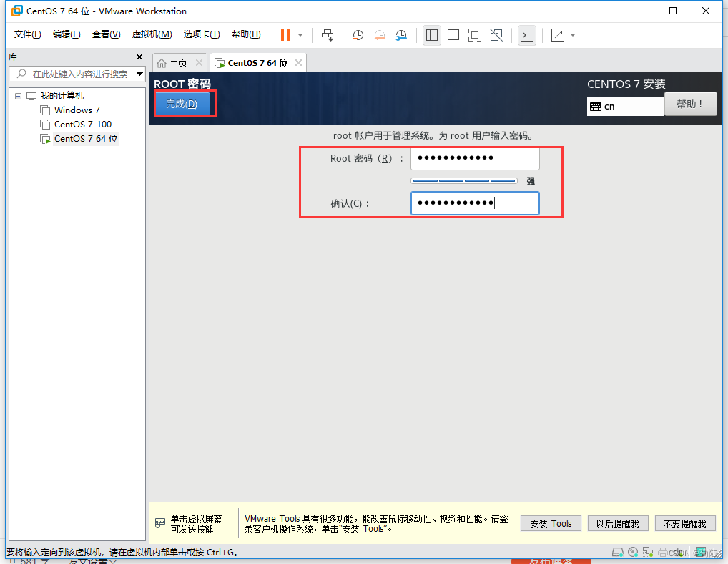The width and height of the screenshot is (728, 564).
Task: Open the 查看(V) menu
Action: tap(107, 34)
